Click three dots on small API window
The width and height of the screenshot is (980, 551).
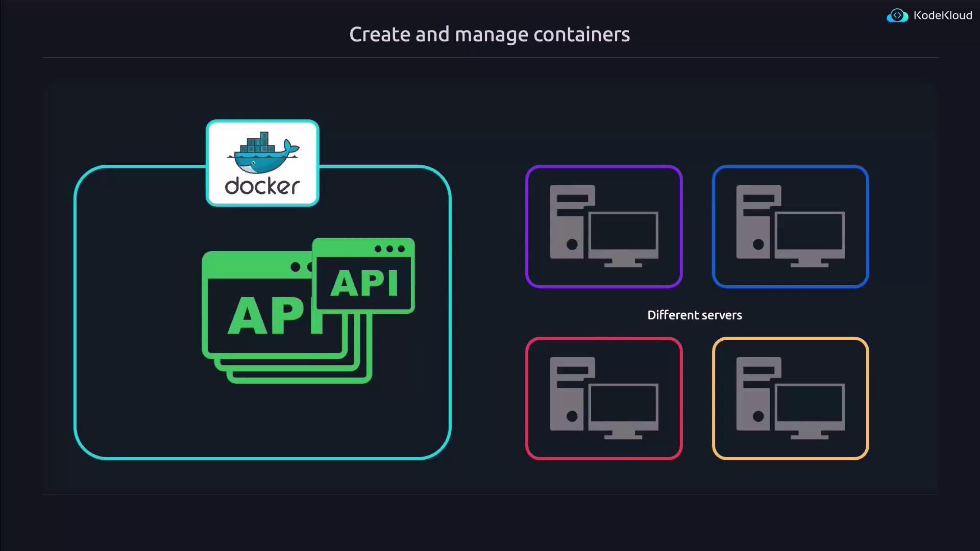click(x=389, y=249)
